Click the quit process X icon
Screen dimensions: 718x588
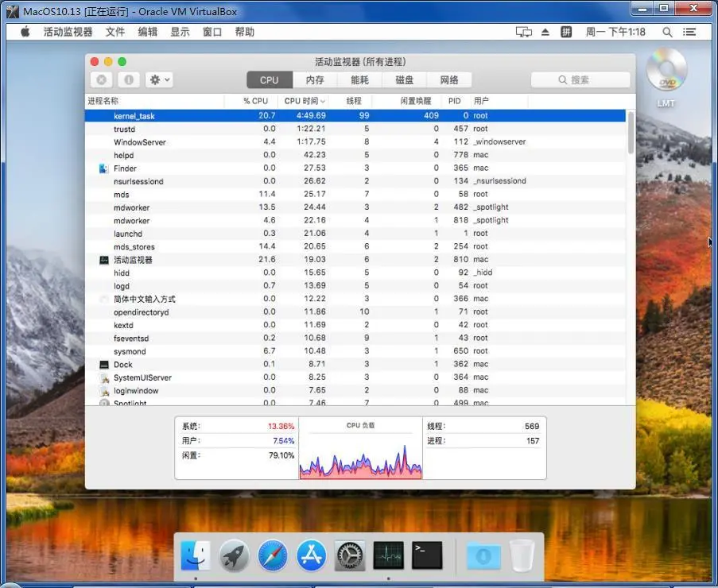101,79
